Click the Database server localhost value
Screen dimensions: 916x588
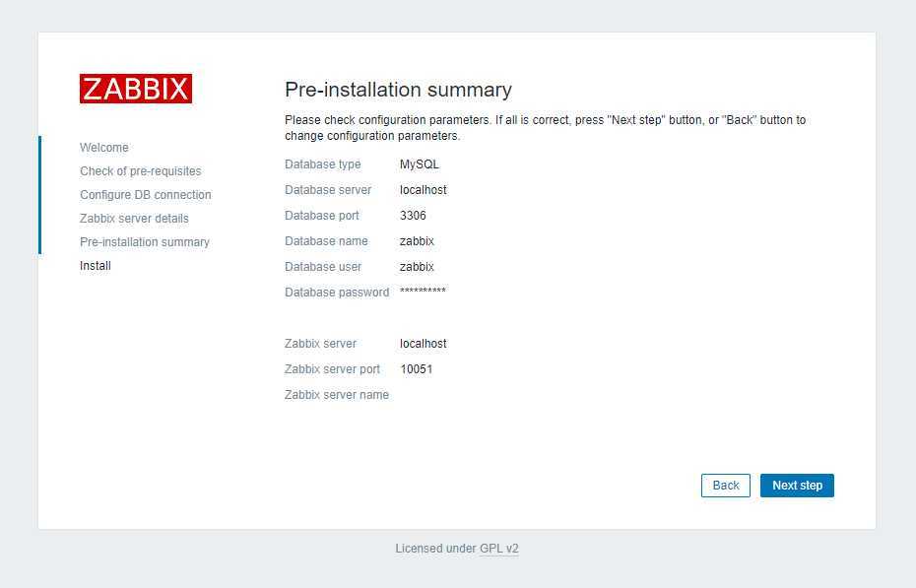tap(423, 190)
